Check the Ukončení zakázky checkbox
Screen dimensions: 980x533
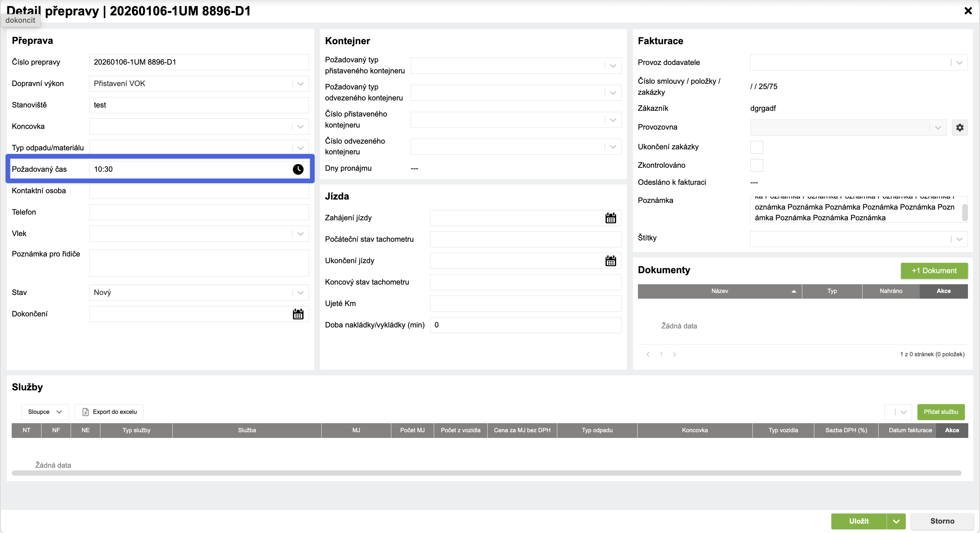coord(756,147)
